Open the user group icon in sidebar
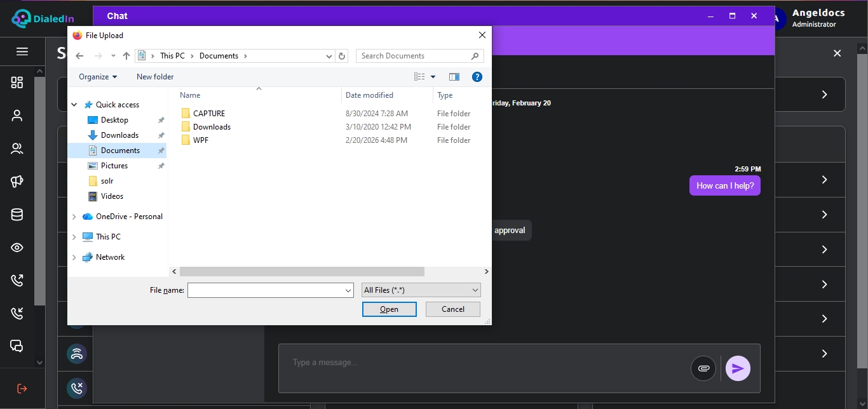 (x=17, y=149)
